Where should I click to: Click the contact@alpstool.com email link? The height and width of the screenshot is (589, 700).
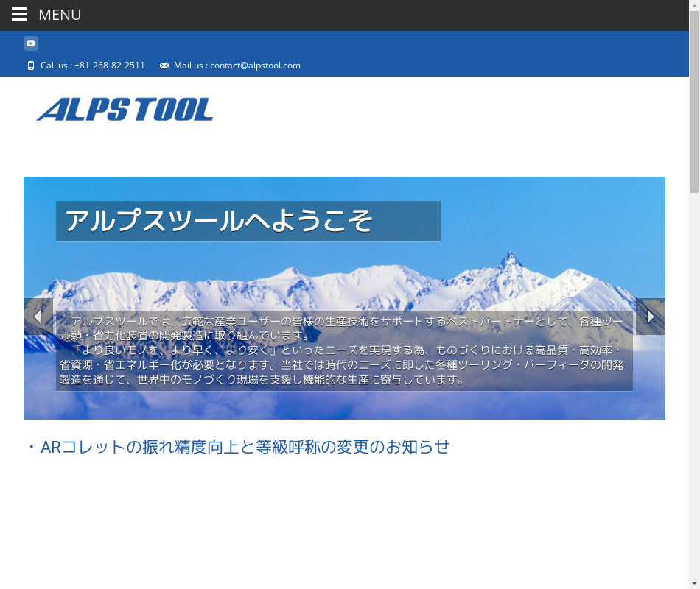click(255, 66)
